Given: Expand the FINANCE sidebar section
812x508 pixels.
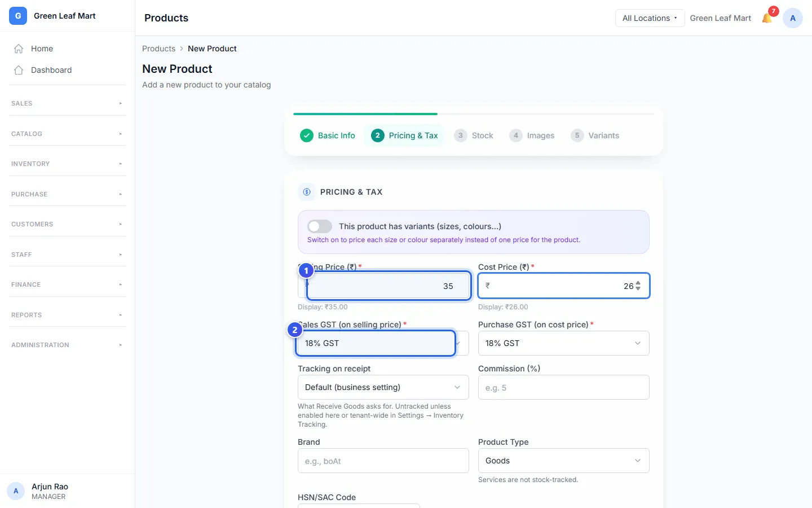Looking at the screenshot, I should pos(68,284).
